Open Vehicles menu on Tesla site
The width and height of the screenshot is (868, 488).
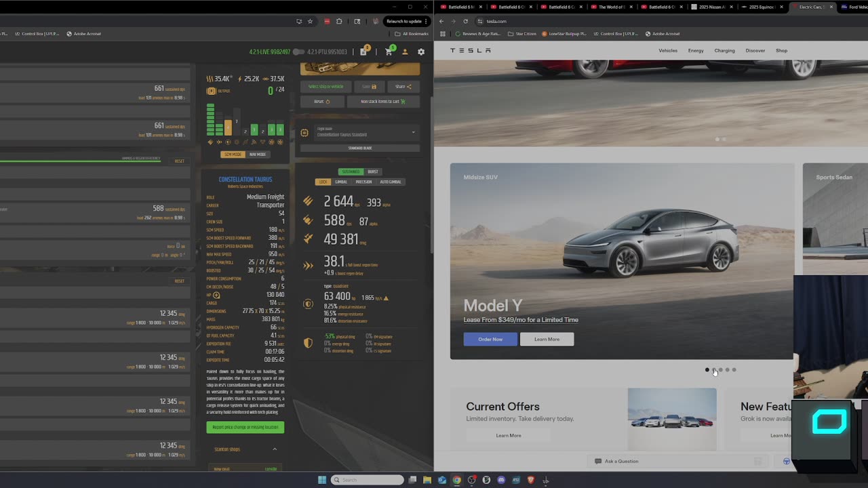(x=668, y=51)
